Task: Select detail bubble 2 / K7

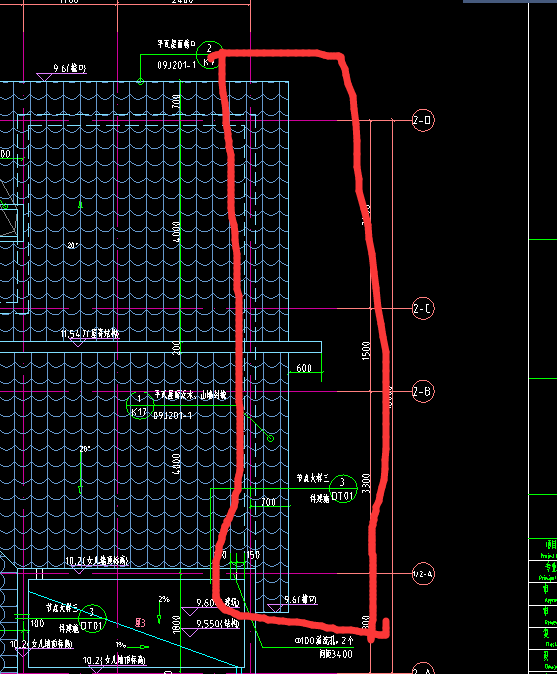Action: pyautogui.click(x=209, y=55)
